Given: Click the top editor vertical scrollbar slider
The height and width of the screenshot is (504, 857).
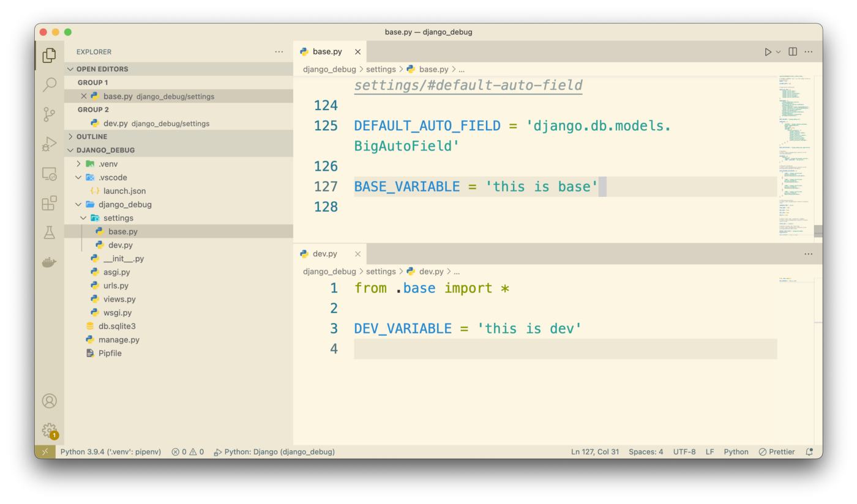Looking at the screenshot, I should click(819, 231).
